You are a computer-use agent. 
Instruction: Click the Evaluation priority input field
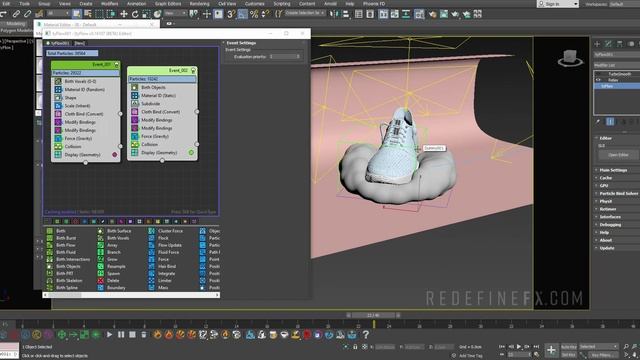coord(284,56)
